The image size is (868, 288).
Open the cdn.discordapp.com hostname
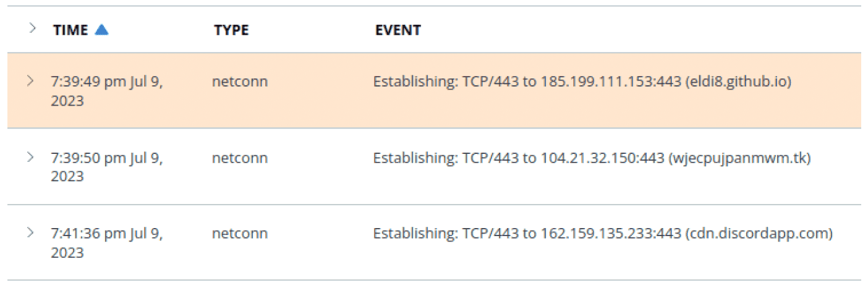point(759,234)
